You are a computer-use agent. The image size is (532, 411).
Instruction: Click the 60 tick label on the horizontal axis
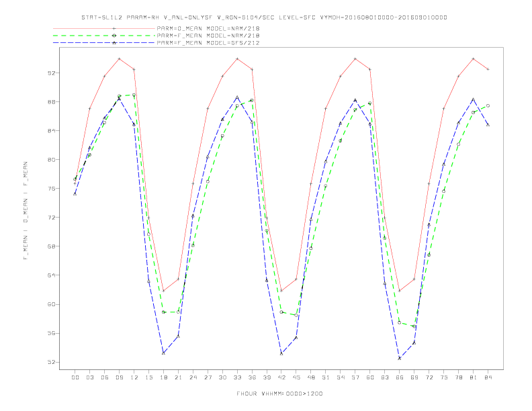click(x=370, y=377)
